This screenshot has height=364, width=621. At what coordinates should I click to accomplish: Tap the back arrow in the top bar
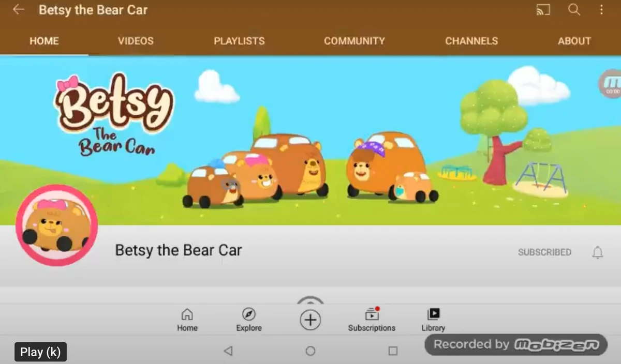[x=19, y=9]
